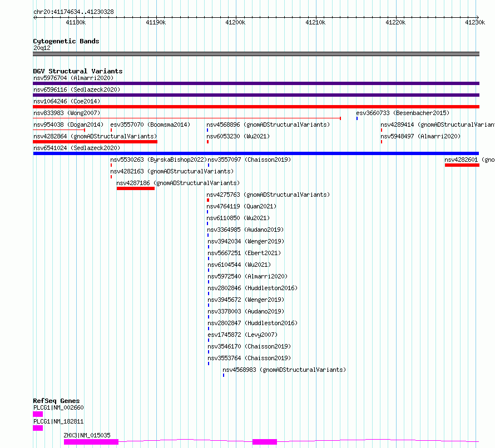Viewport: 495px width, 448px height.
Task: Click nsv3378003 (Audano2019) label
Action: point(246,311)
